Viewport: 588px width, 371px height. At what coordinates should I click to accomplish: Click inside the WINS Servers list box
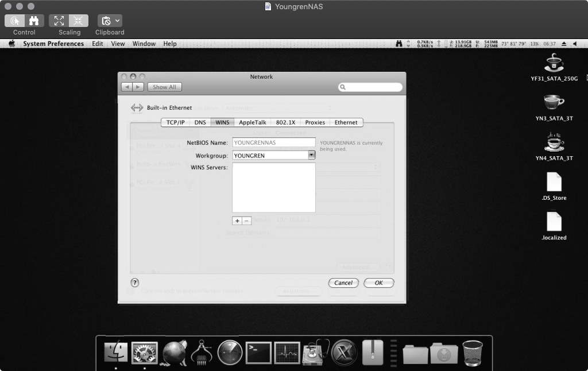(274, 188)
